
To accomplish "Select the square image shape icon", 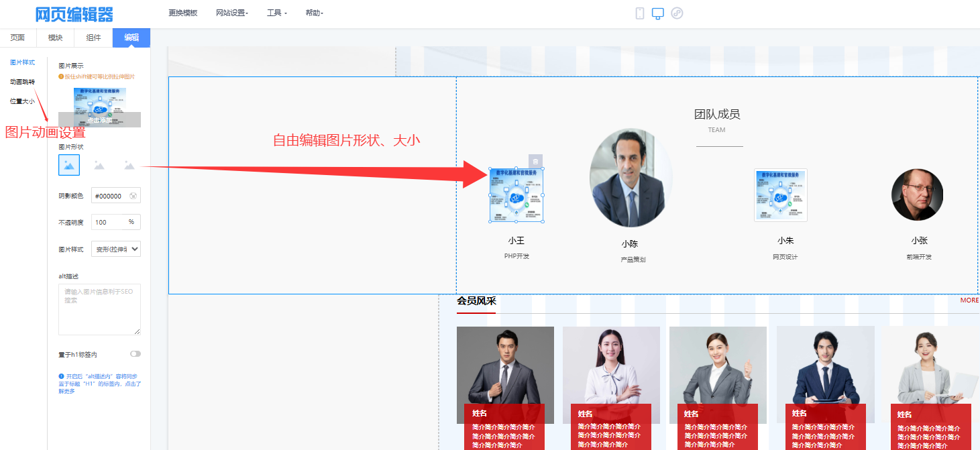I will pyautogui.click(x=69, y=165).
